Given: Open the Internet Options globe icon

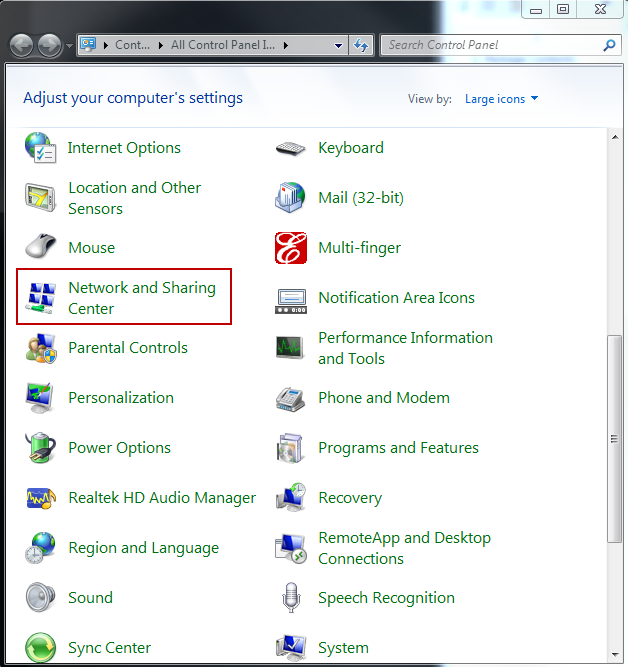Looking at the screenshot, I should pyautogui.click(x=40, y=148).
